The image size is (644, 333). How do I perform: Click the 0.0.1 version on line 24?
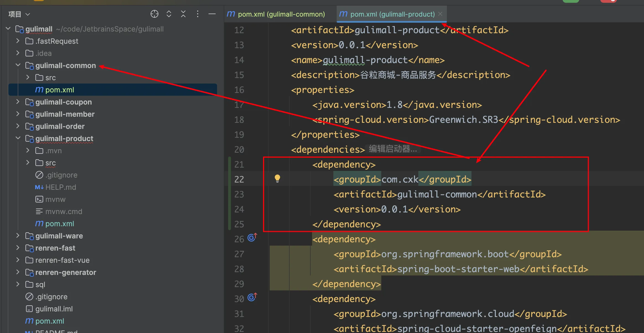(x=395, y=209)
